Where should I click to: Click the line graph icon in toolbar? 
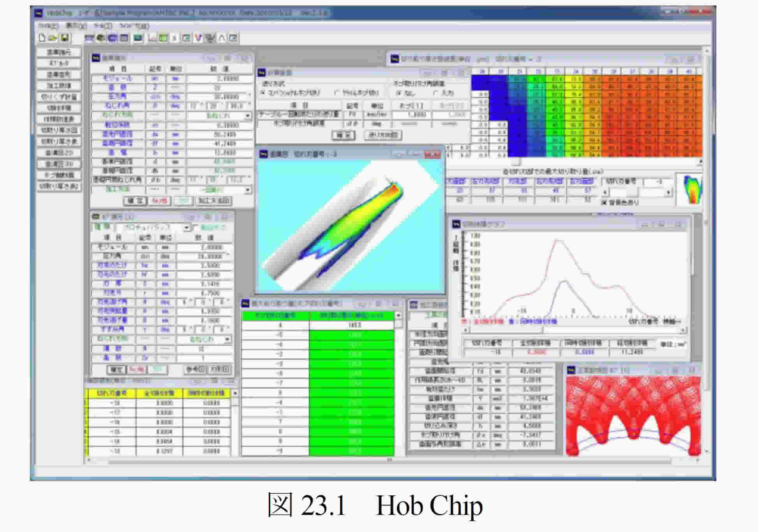coord(153,38)
